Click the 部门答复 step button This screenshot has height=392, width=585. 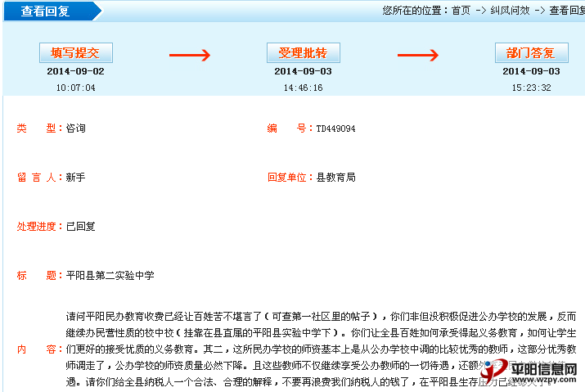tap(532, 53)
